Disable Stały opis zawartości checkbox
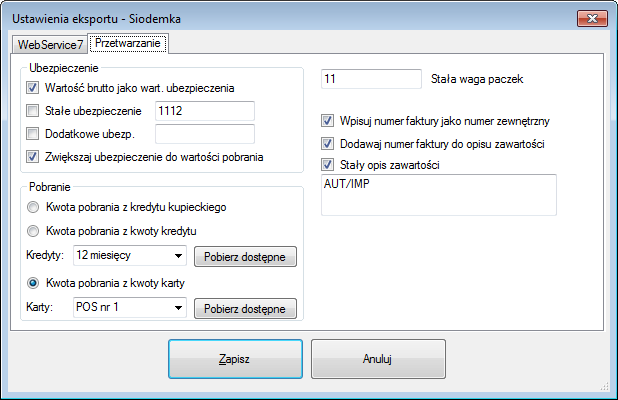618x400 pixels. (x=328, y=164)
